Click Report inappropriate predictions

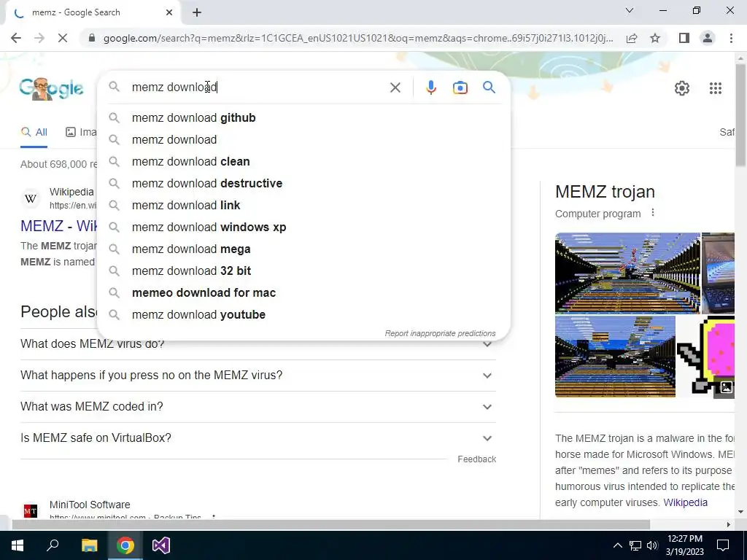440,333
